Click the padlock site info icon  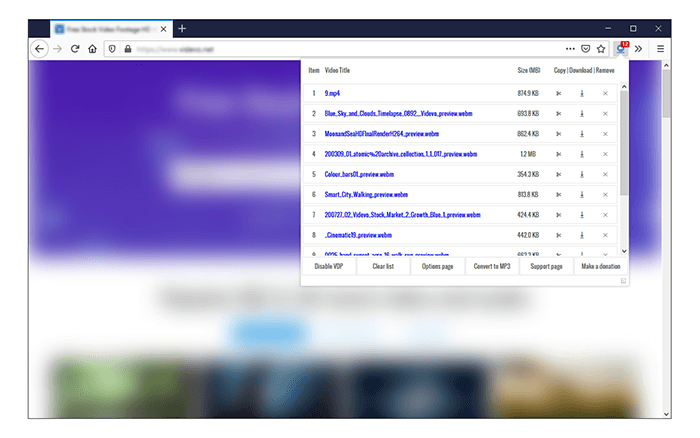point(128,49)
